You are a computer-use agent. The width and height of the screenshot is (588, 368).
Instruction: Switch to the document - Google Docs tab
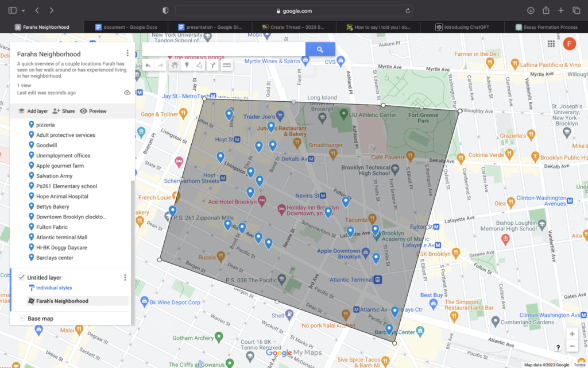pos(126,27)
